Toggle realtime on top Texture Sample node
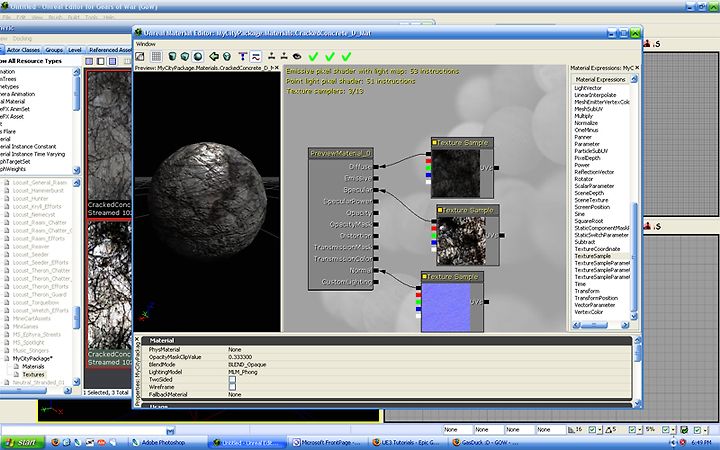Viewport: 720px width, 450px height. pyautogui.click(x=434, y=143)
